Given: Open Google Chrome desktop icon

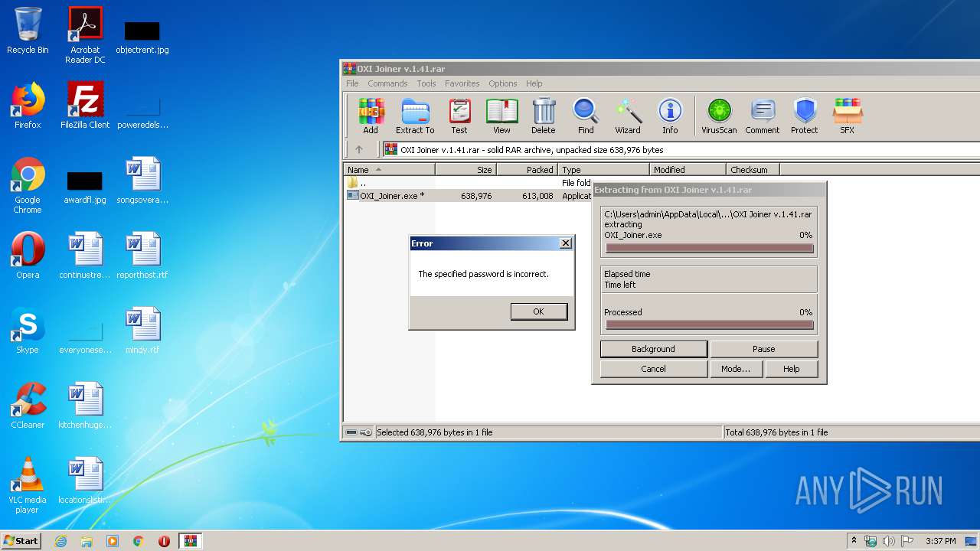Looking at the screenshot, I should (28, 185).
